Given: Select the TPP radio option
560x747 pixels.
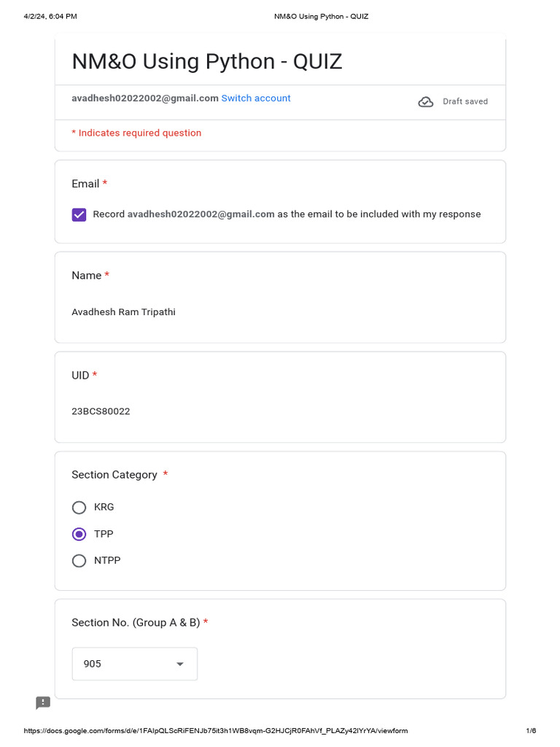Looking at the screenshot, I should coord(79,534).
